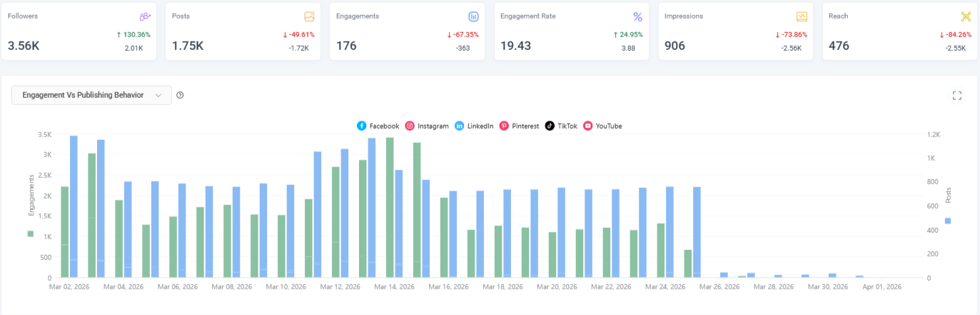Click the Mar 14, 2026 axis label

394,286
